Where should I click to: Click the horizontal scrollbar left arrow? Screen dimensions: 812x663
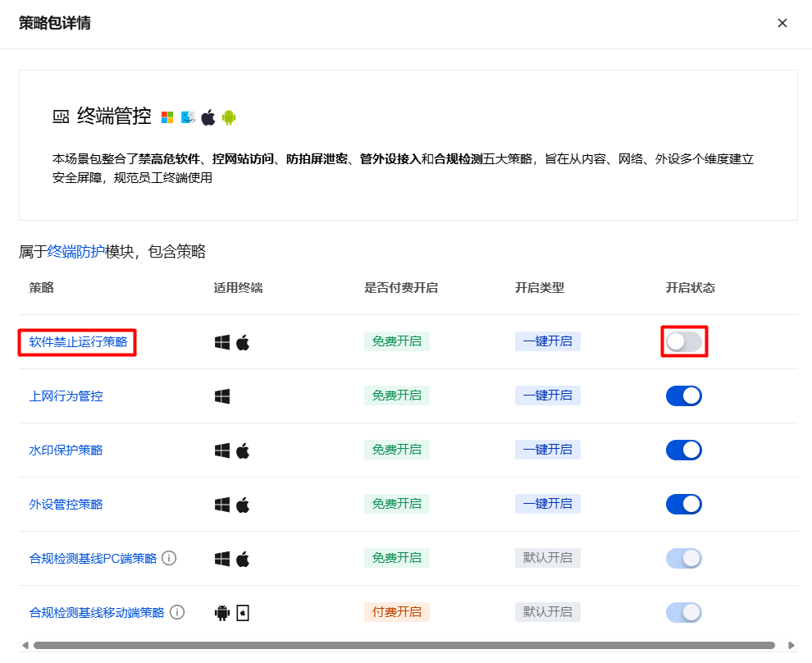click(x=25, y=645)
